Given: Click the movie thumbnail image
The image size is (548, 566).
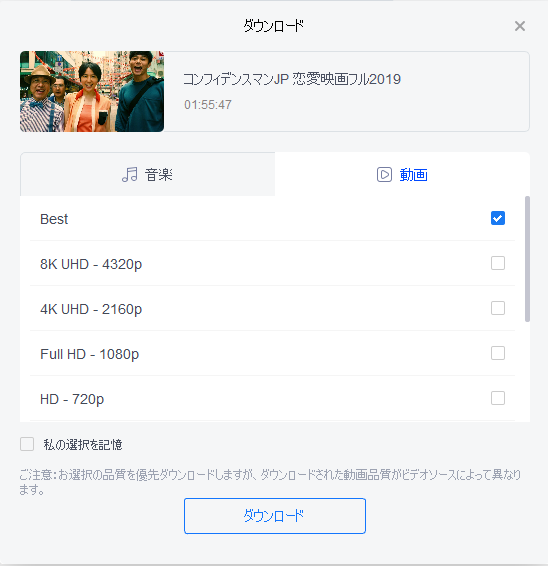Looking at the screenshot, I should [x=92, y=91].
